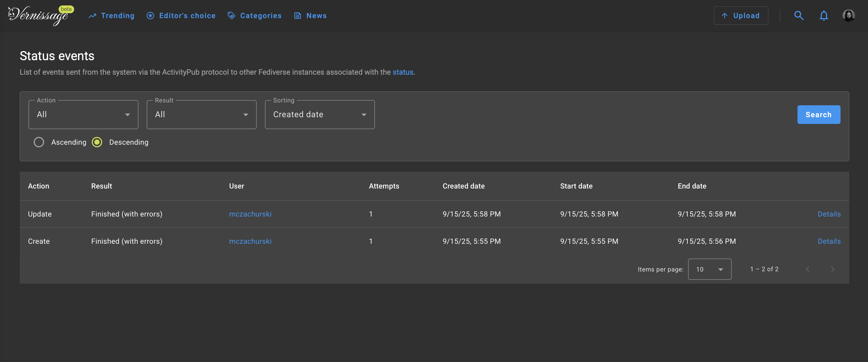Screen dimensions: 868x362
Task: Click the Vernissage logo
Action: tap(38, 16)
